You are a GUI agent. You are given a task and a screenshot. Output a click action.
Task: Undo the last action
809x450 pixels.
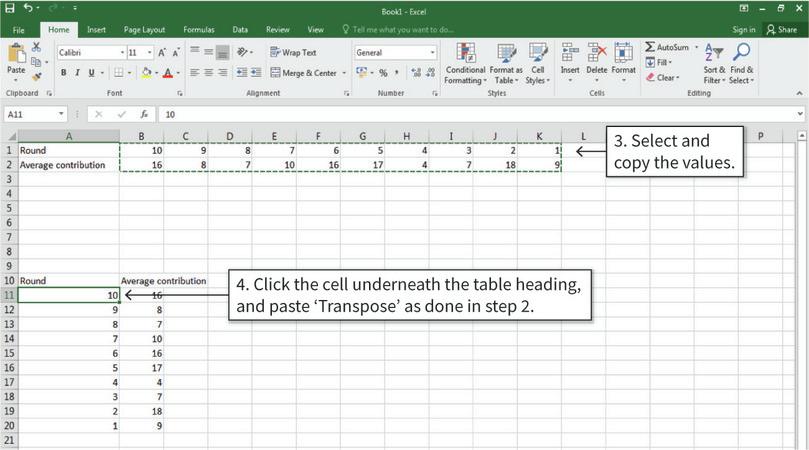pos(28,8)
